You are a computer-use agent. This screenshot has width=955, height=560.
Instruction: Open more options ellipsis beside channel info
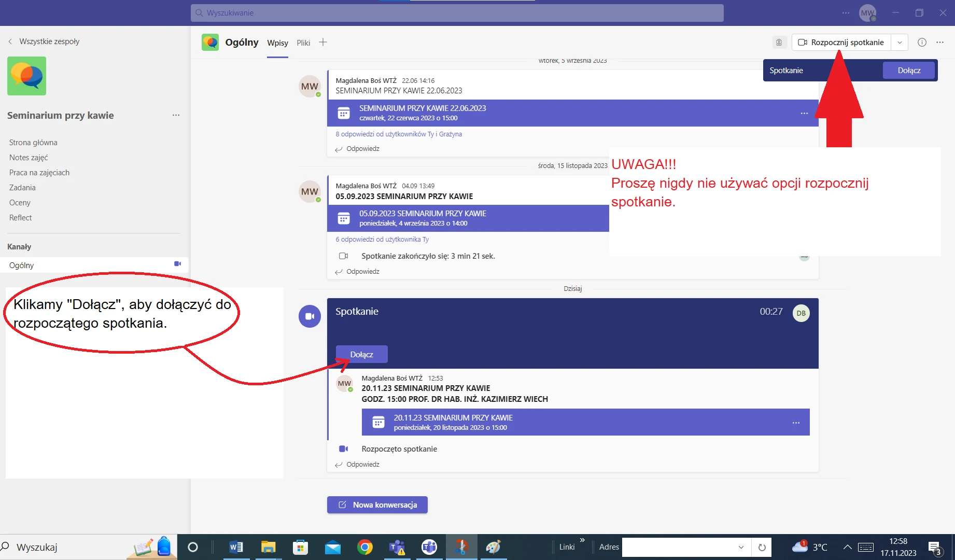940,43
